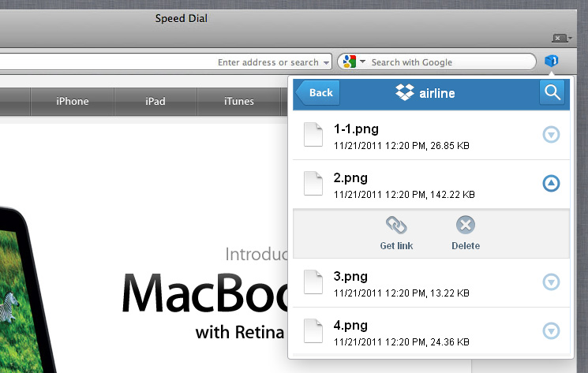
Task: Expand options for 1-1.png
Action: (551, 134)
